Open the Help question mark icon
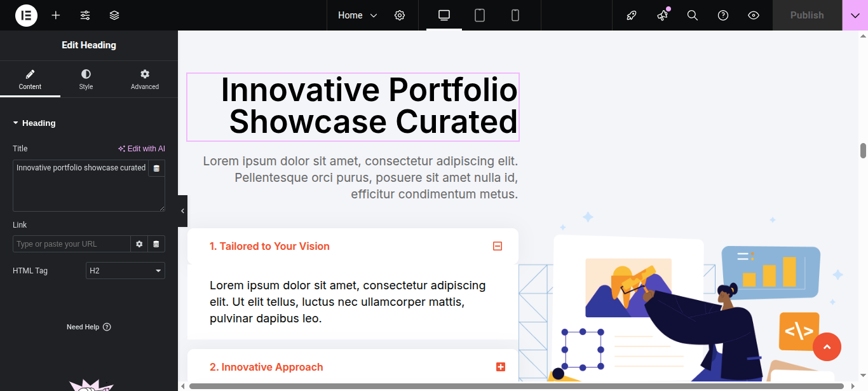Image resolution: width=868 pixels, height=391 pixels. 723,15
